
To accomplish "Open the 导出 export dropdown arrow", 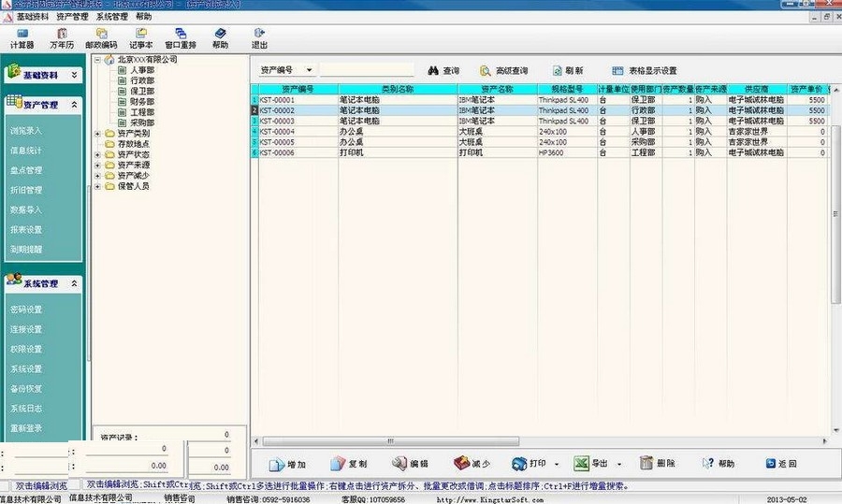I will pos(619,464).
